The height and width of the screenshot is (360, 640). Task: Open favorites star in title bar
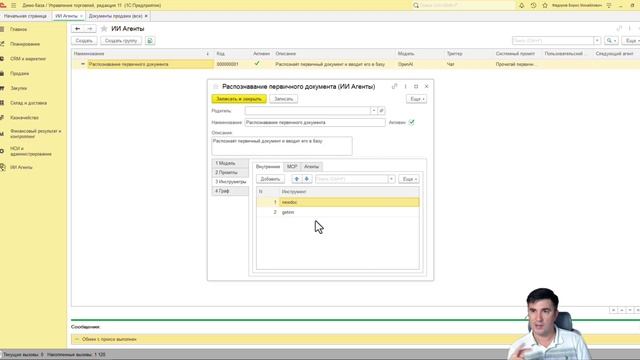click(x=545, y=5)
